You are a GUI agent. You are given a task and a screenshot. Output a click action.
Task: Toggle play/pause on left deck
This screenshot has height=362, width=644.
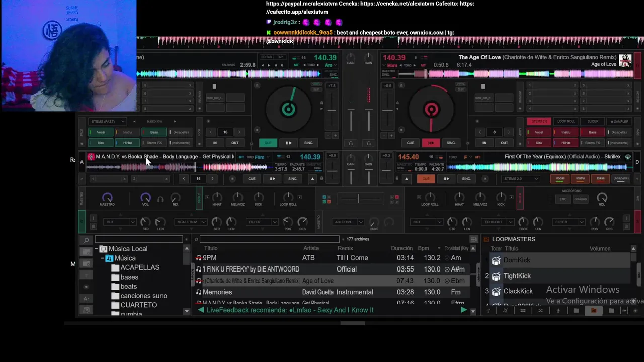tap(288, 143)
